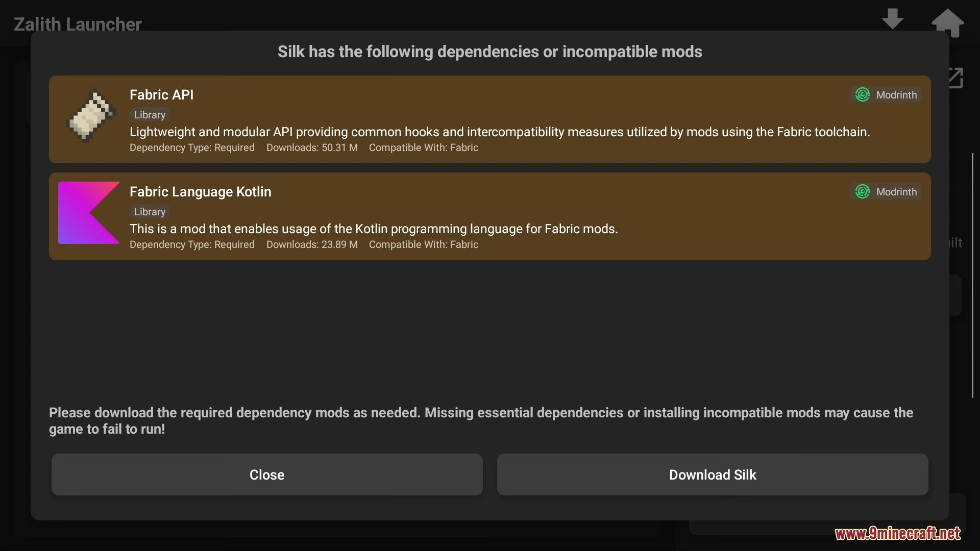The height and width of the screenshot is (551, 980).
Task: Go to launcher home via house icon
Action: pyautogui.click(x=947, y=22)
